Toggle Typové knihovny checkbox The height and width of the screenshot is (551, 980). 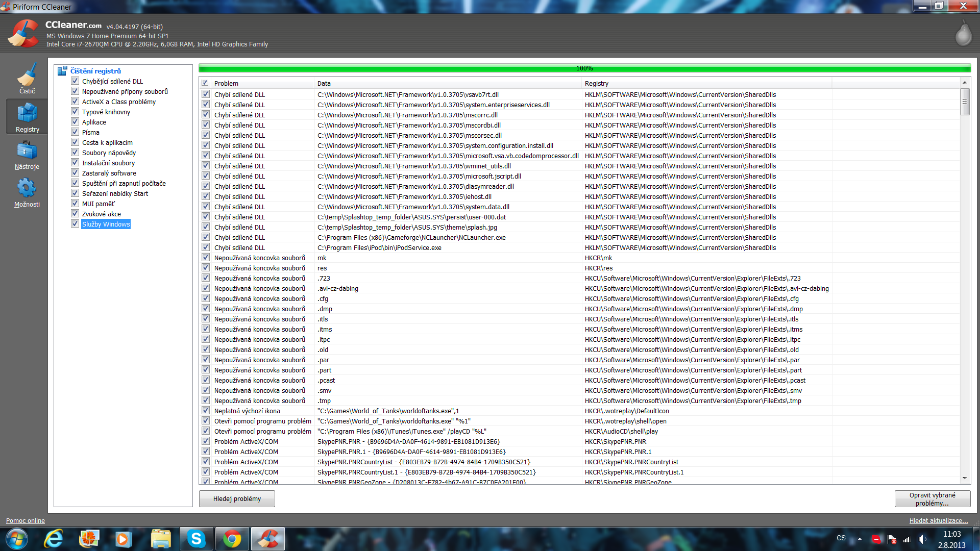pyautogui.click(x=75, y=112)
